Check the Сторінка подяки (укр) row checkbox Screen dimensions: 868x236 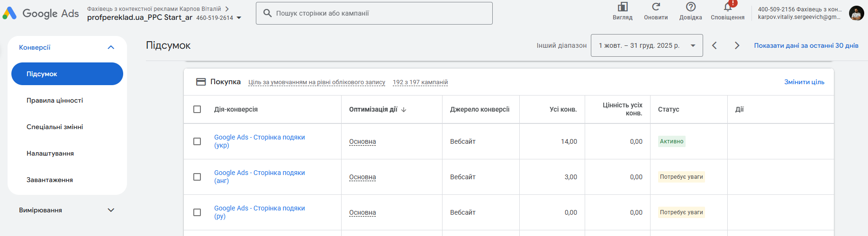tap(197, 141)
